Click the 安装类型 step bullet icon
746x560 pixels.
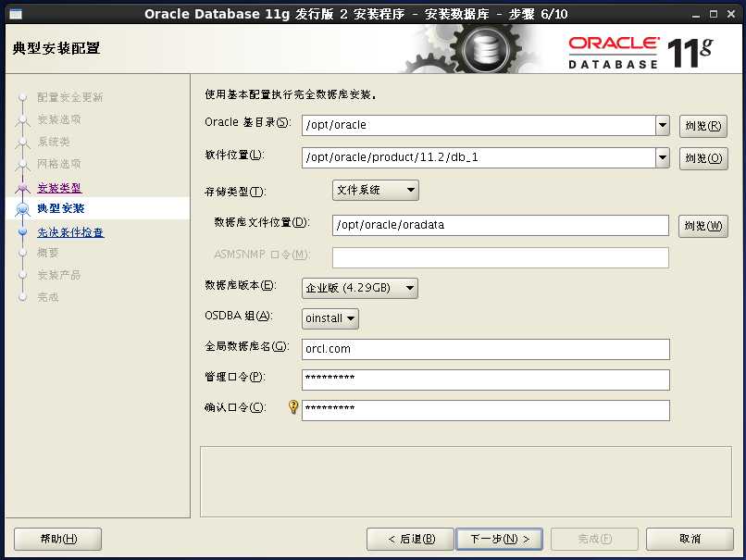[22, 188]
